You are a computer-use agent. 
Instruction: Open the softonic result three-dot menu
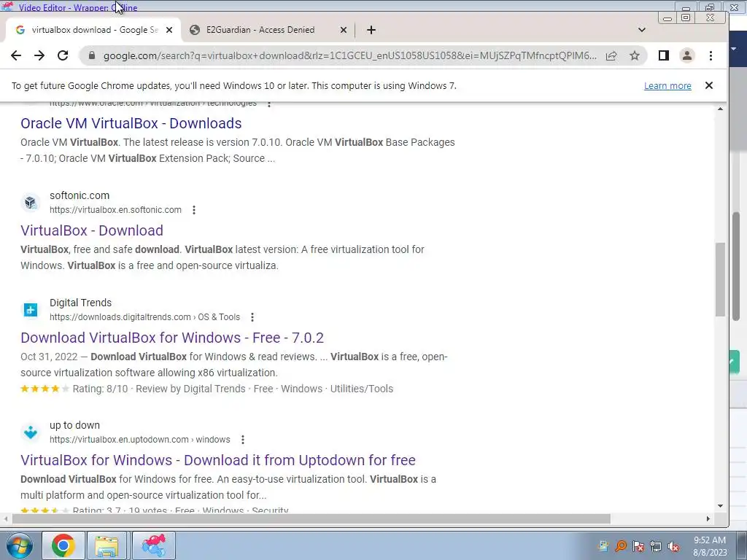tap(194, 210)
